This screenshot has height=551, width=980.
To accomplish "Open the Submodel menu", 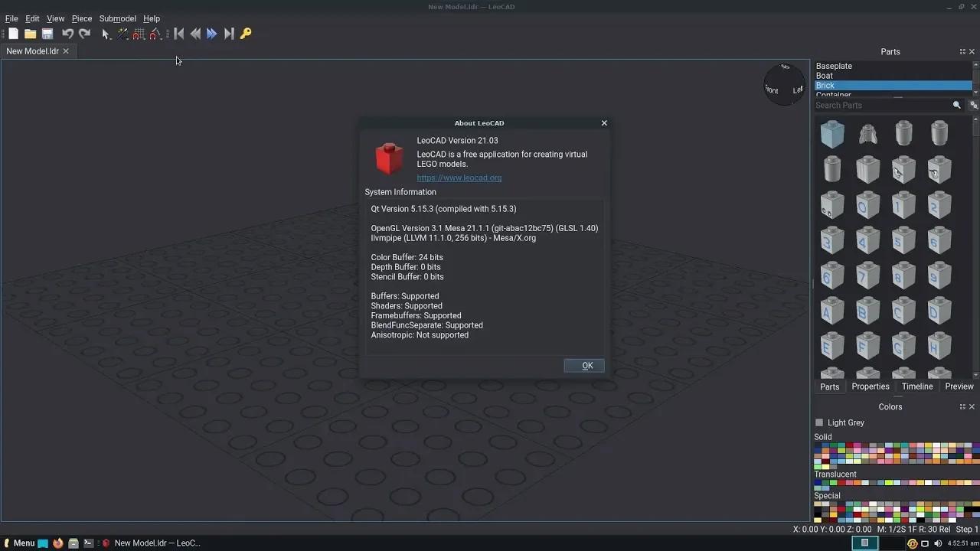I will 117,18.
